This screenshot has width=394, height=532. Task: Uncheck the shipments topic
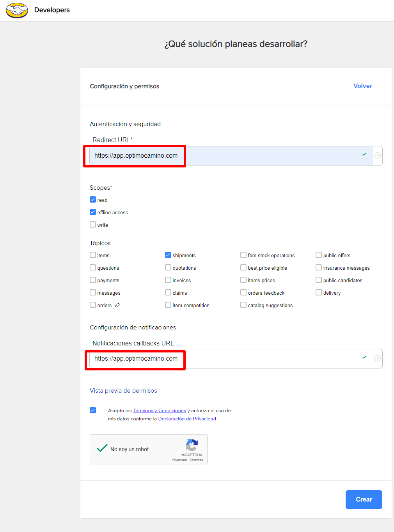click(x=168, y=255)
